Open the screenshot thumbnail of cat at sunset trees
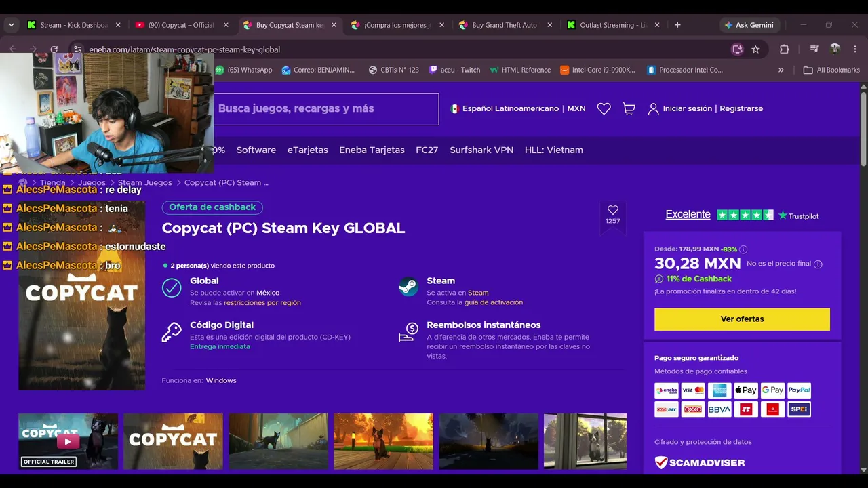This screenshot has width=868, height=488. tap(383, 441)
